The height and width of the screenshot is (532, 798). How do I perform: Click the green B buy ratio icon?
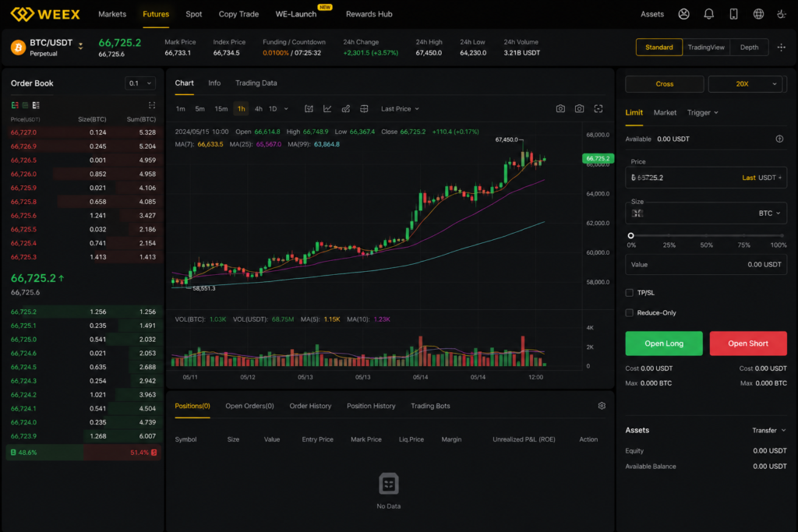13,452
